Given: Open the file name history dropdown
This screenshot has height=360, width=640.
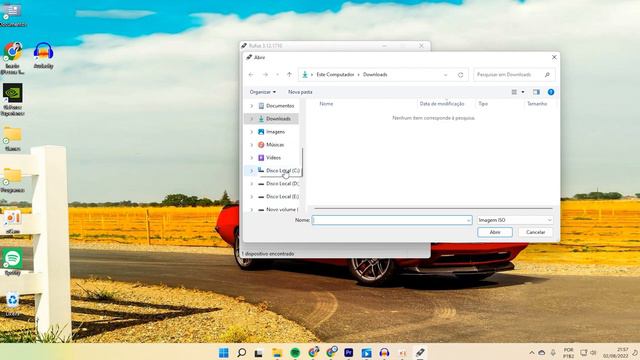Looking at the screenshot, I should pos(468,220).
